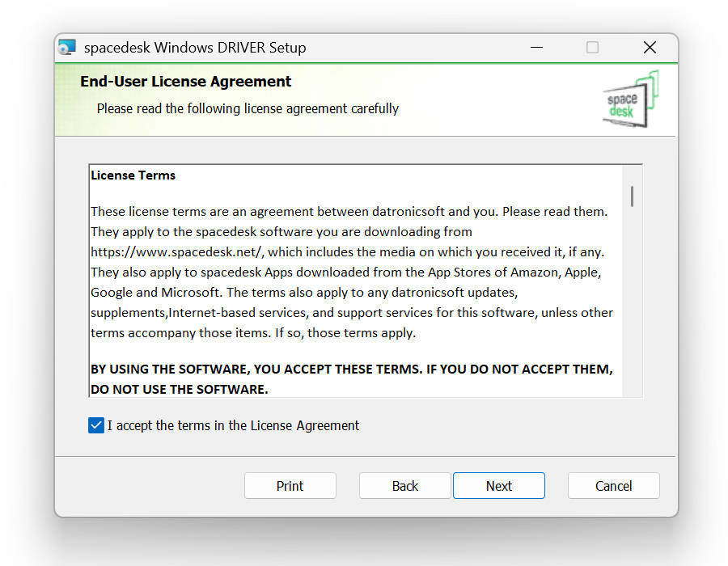This screenshot has width=728, height=566.
Task: Click the 'I accept the terms' label text
Action: [x=234, y=425]
